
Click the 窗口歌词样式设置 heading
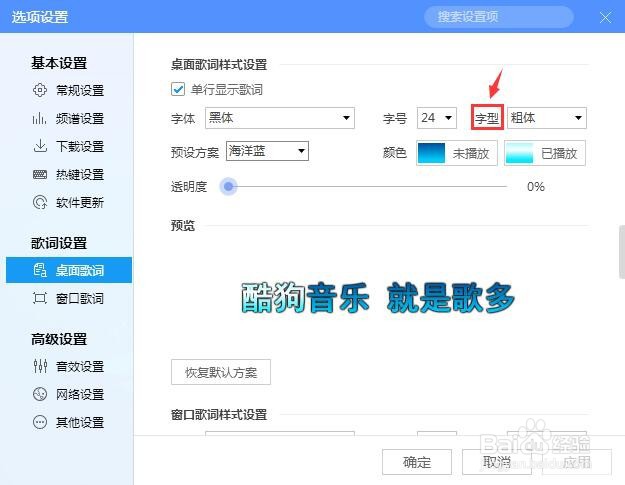(x=219, y=414)
